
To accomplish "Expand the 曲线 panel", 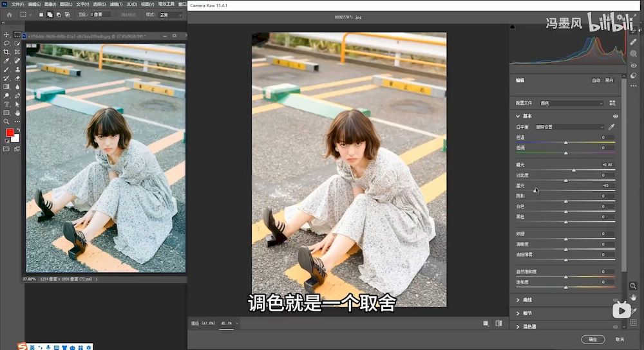I will tap(518, 300).
